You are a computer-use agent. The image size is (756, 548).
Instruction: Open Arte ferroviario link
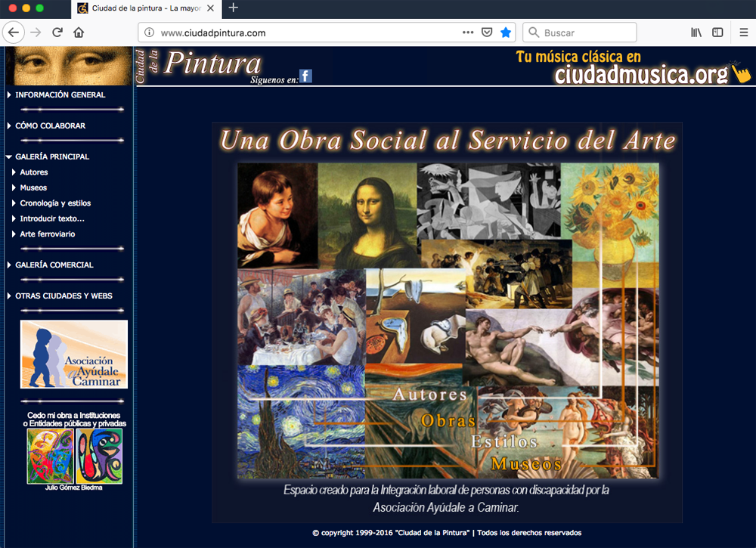[x=47, y=234]
